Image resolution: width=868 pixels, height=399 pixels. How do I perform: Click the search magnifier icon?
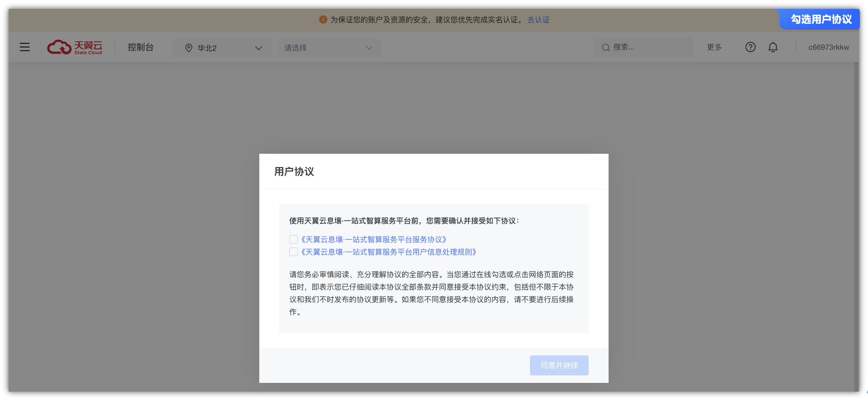click(605, 47)
